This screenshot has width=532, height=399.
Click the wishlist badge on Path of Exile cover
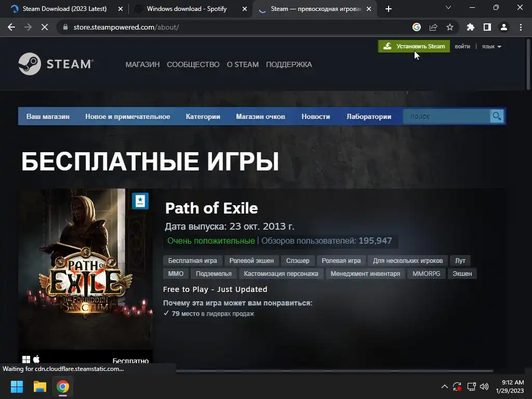point(140,201)
